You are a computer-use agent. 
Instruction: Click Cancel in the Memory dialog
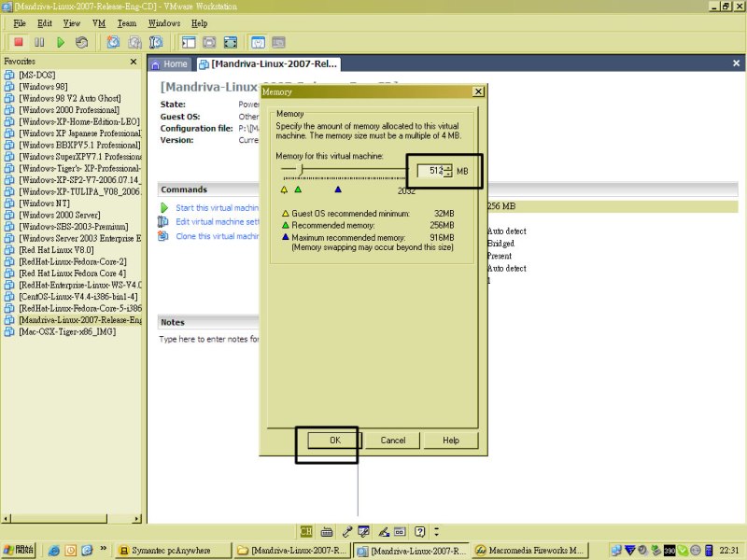pos(392,441)
